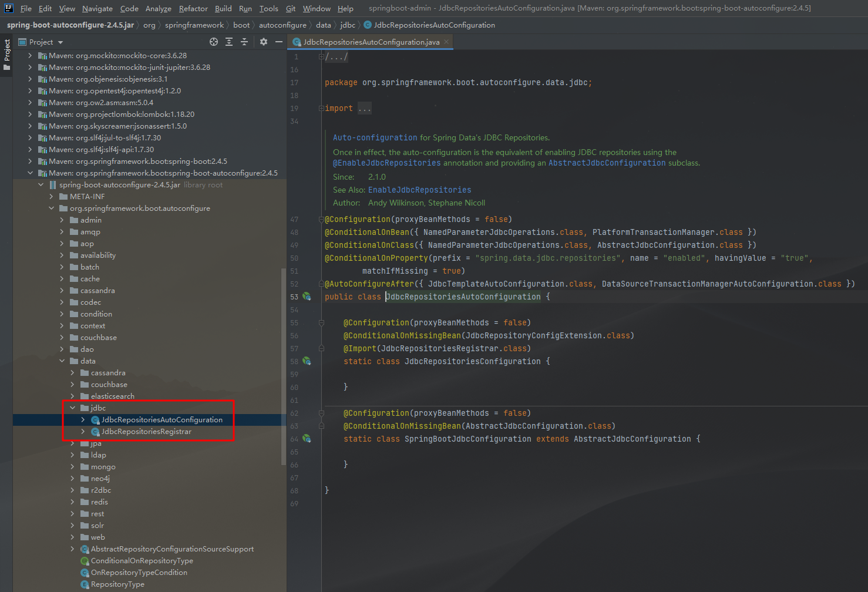Expand the JdbcRepositoriesRegistrar class node
This screenshot has height=592, width=868.
coord(83,432)
